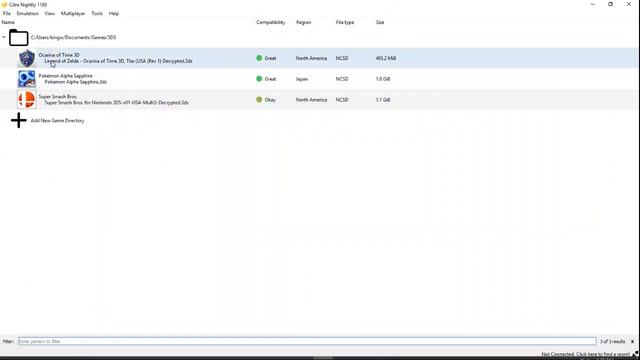Sort by the Compatibility column header
The width and height of the screenshot is (640, 360).
coord(271,22)
